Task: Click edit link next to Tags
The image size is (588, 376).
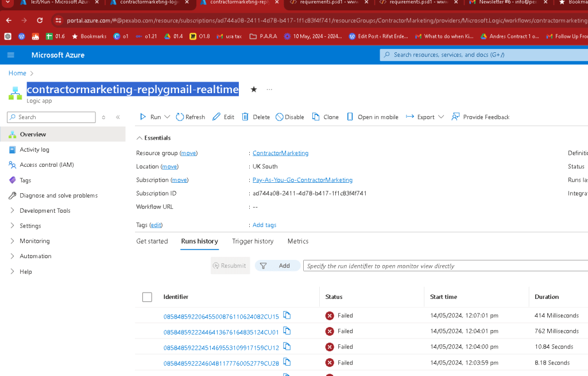Action: (156, 225)
